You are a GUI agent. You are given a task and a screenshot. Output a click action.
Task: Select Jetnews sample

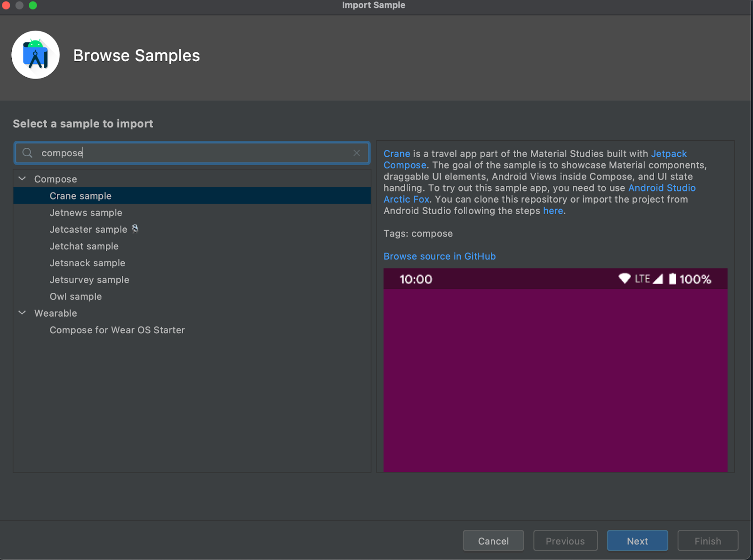tap(192, 213)
